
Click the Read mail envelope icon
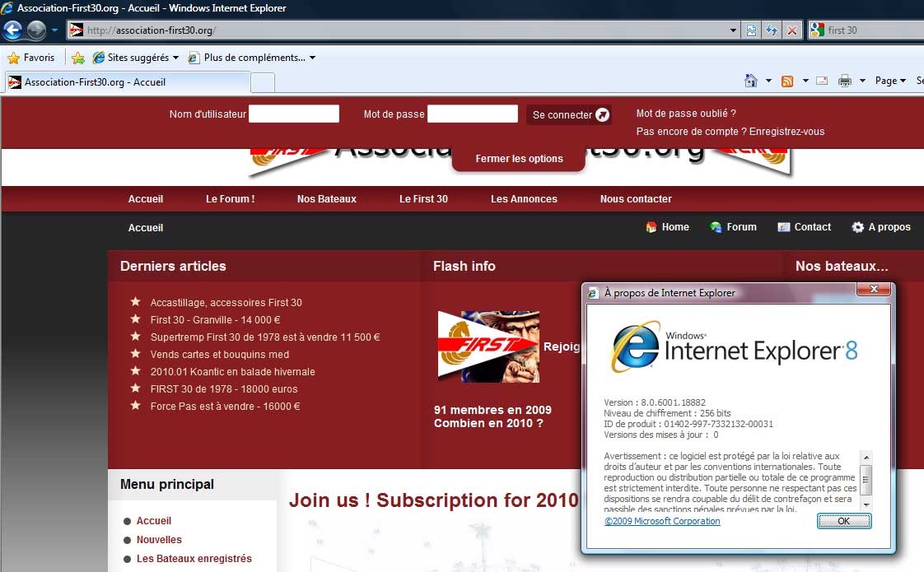pyautogui.click(x=822, y=81)
